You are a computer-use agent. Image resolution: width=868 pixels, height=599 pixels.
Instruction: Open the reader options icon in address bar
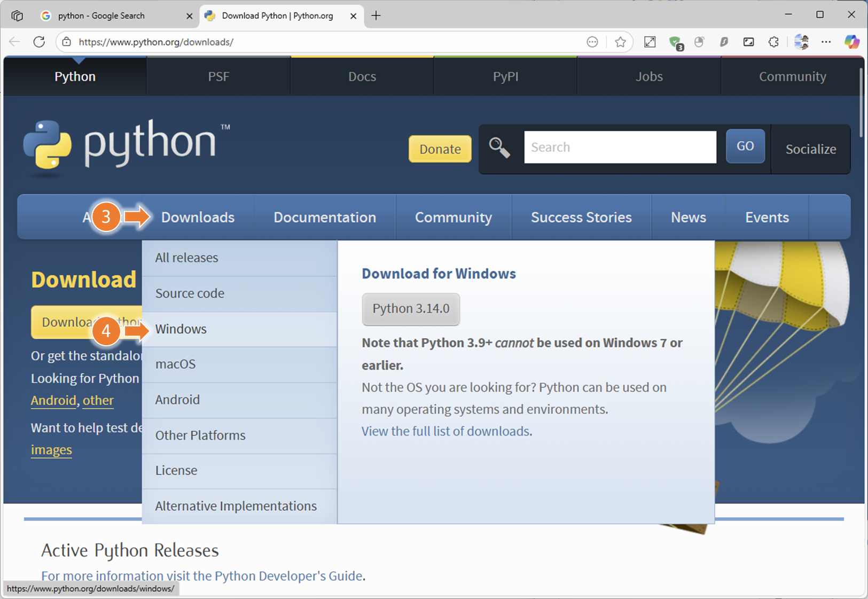592,42
